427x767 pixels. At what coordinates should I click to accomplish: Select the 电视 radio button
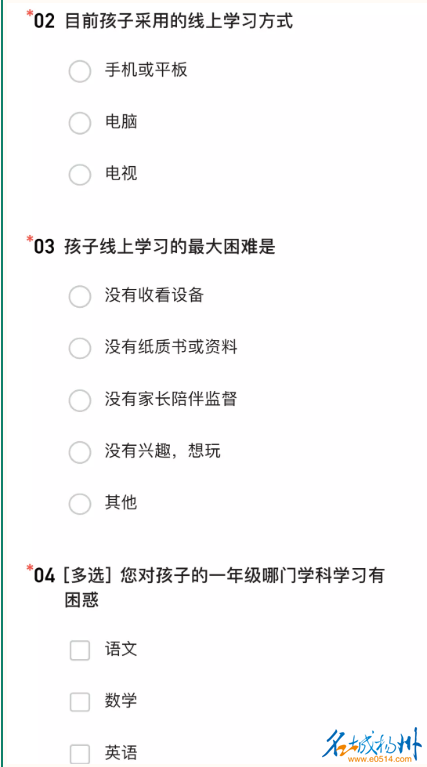[80, 175]
